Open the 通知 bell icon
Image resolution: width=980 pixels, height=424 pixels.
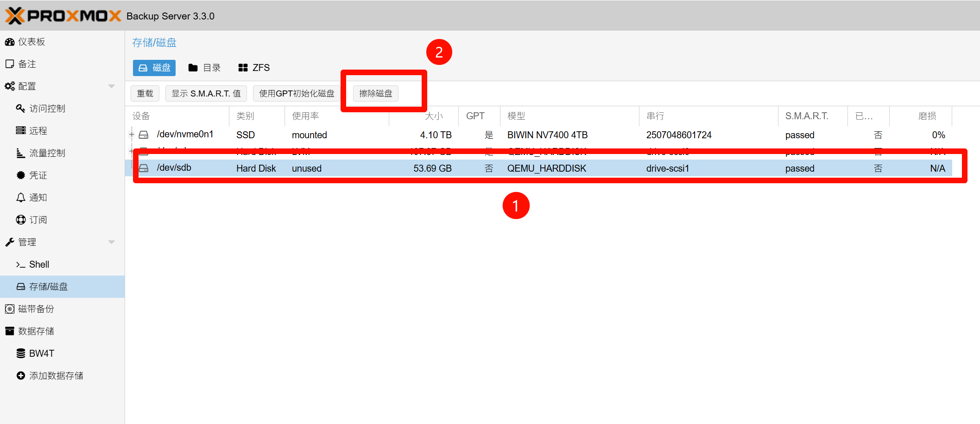click(x=21, y=198)
